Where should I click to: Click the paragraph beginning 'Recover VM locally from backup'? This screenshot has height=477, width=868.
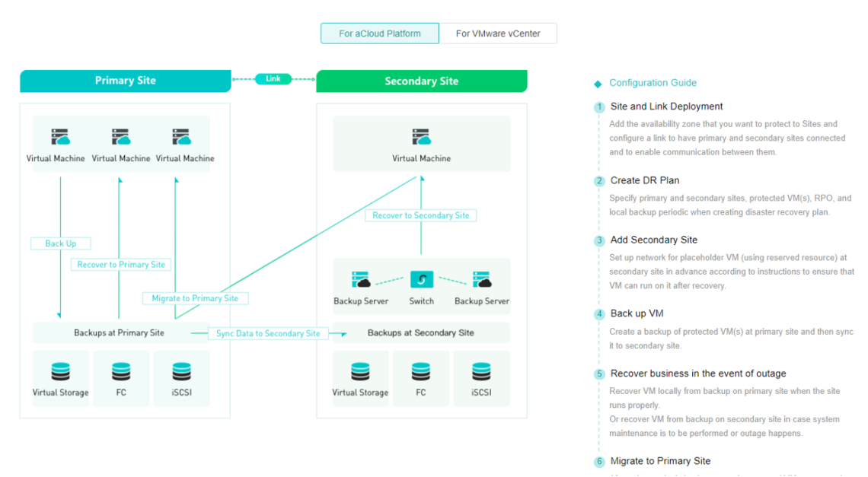tap(725, 398)
